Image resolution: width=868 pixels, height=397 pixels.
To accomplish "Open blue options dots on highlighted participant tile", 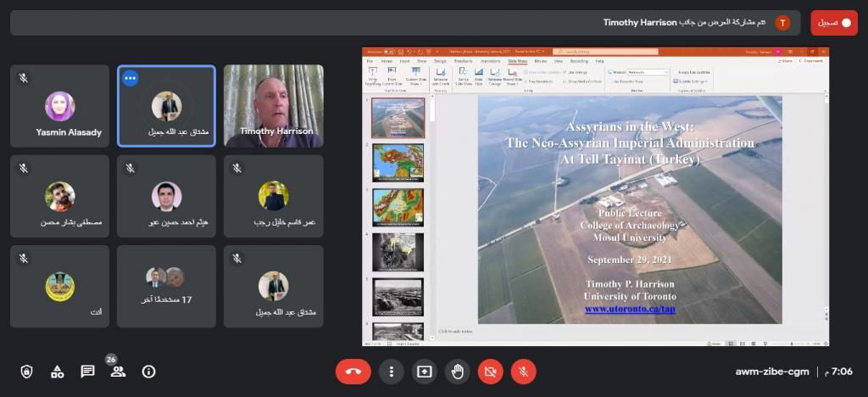I will (130, 78).
